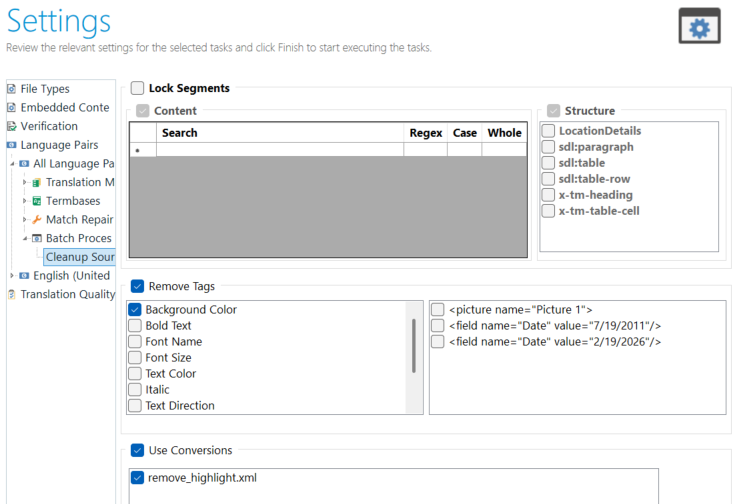
Task: Expand the English (United node
Action: (x=12, y=276)
